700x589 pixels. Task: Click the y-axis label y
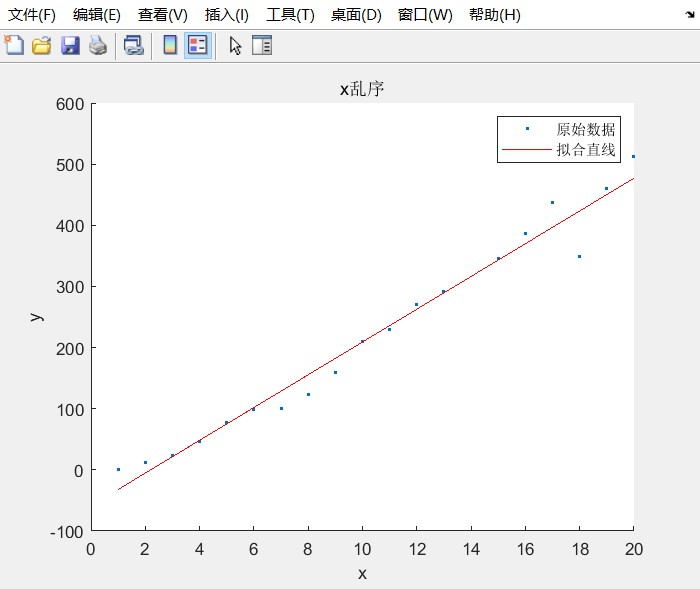[x=37, y=317]
